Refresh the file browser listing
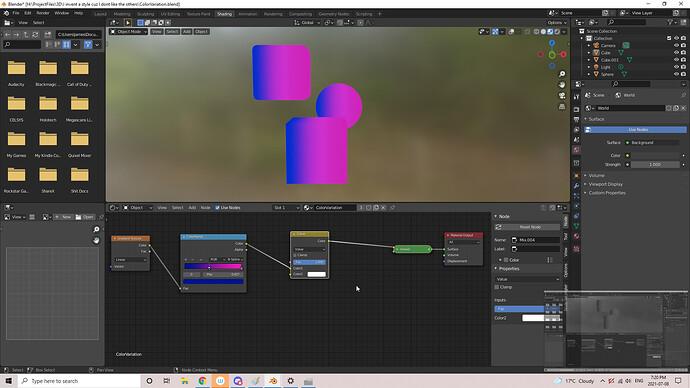Image resolution: width=690 pixels, height=388 pixels. point(35,34)
